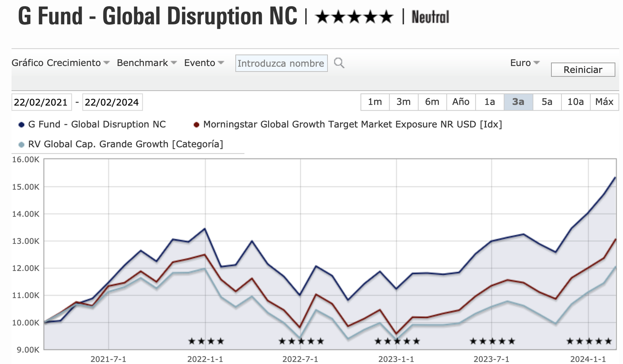The height and width of the screenshot is (364, 623).
Task: Click the four-star rating marker near 2022-1-1
Action: (206, 341)
